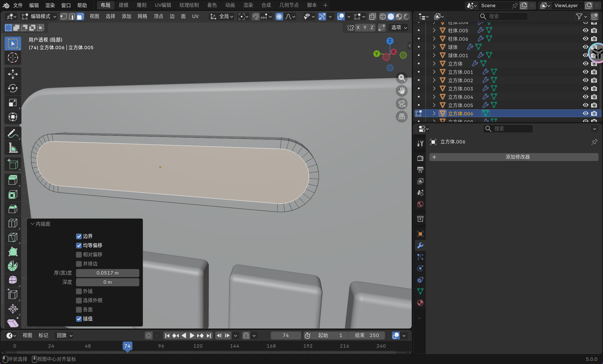Activate the Measure ruler tool
Image resolution: width=603 pixels, height=364 pixels.
[x=13, y=148]
